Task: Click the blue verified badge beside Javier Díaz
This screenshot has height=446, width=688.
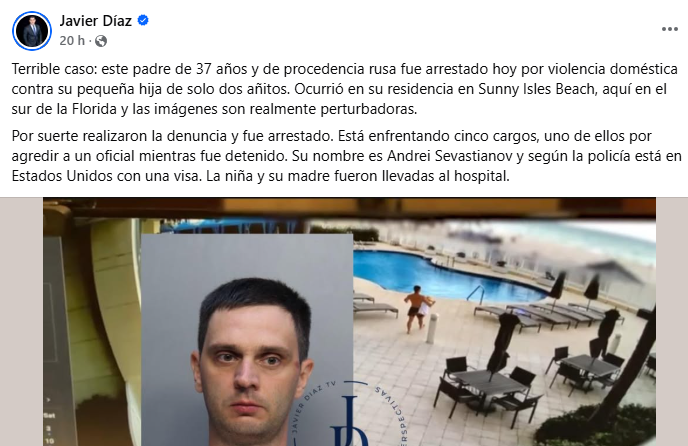Action: tap(143, 20)
